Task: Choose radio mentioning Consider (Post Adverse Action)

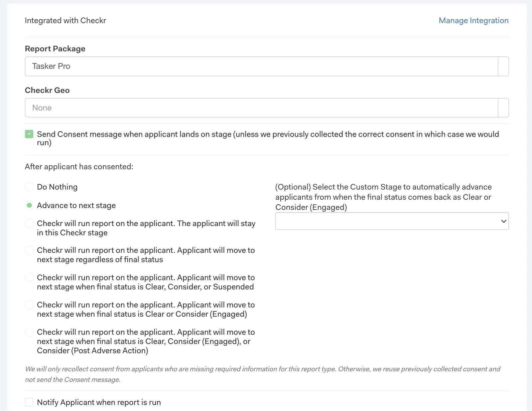Action: [x=29, y=332]
